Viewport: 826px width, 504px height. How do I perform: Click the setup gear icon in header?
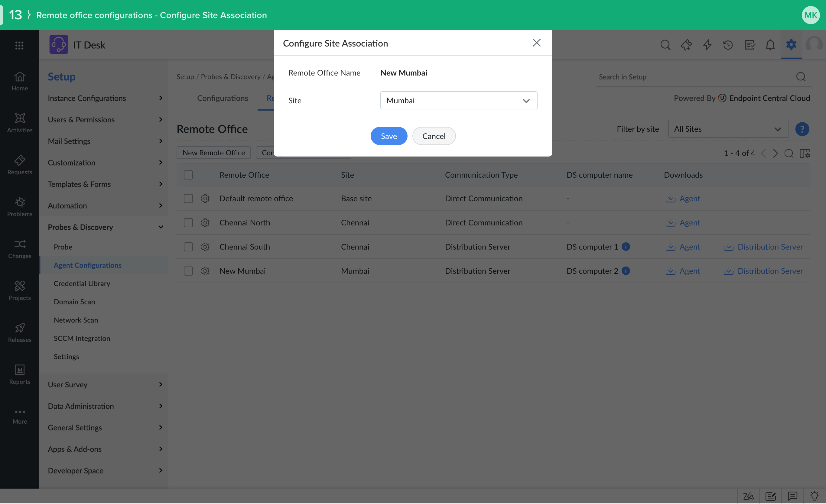click(791, 44)
